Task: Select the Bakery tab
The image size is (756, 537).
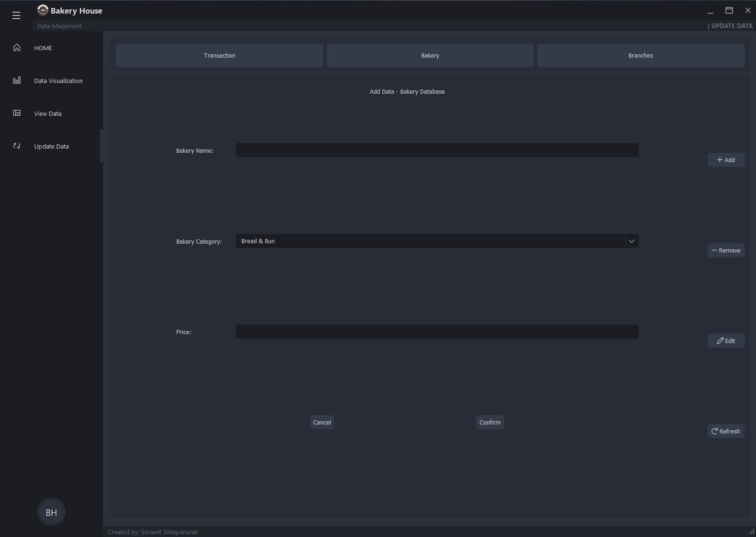Action: tap(430, 55)
